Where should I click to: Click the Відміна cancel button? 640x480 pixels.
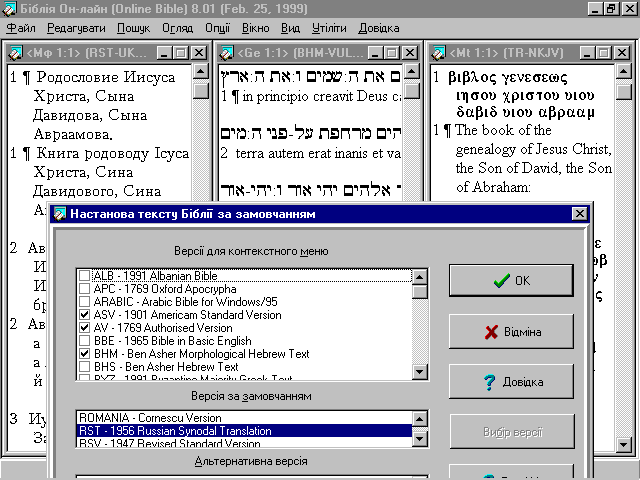click(x=511, y=332)
